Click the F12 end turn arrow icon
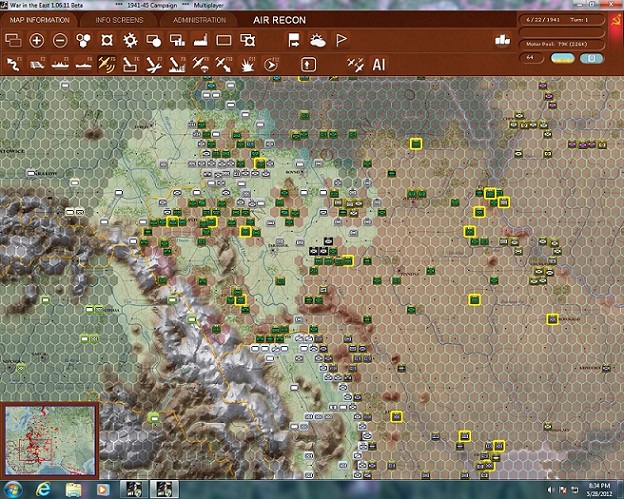 pyautogui.click(x=271, y=64)
